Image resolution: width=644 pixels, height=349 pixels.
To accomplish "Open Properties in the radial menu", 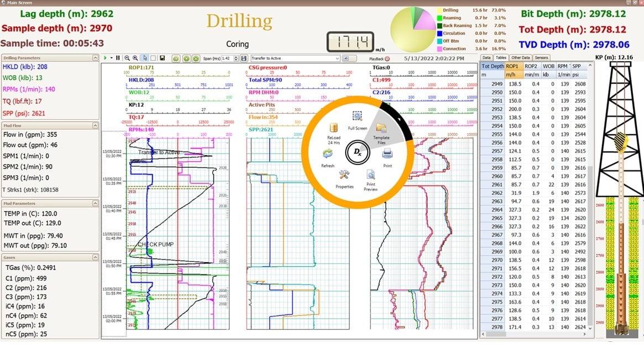I will pos(344,179).
